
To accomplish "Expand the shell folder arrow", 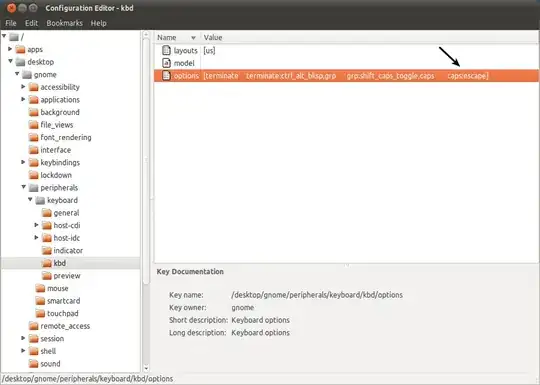I will click(x=23, y=351).
